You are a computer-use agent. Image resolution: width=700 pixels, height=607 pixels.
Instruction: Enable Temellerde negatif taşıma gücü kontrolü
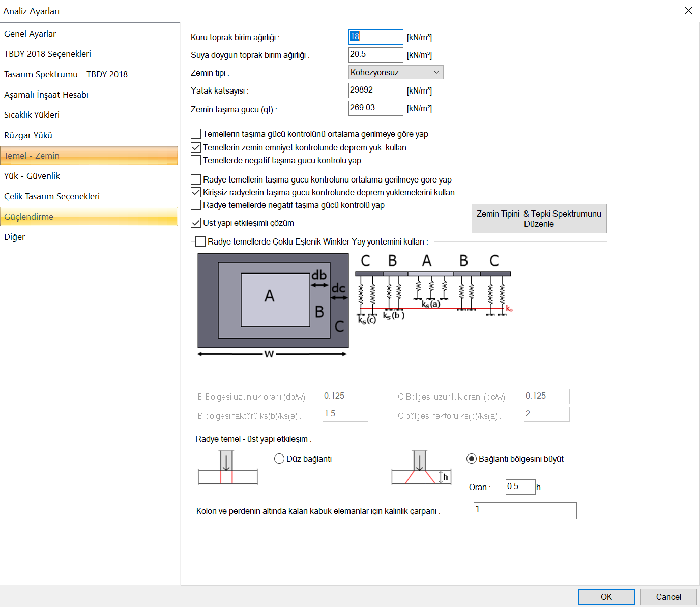tap(196, 160)
